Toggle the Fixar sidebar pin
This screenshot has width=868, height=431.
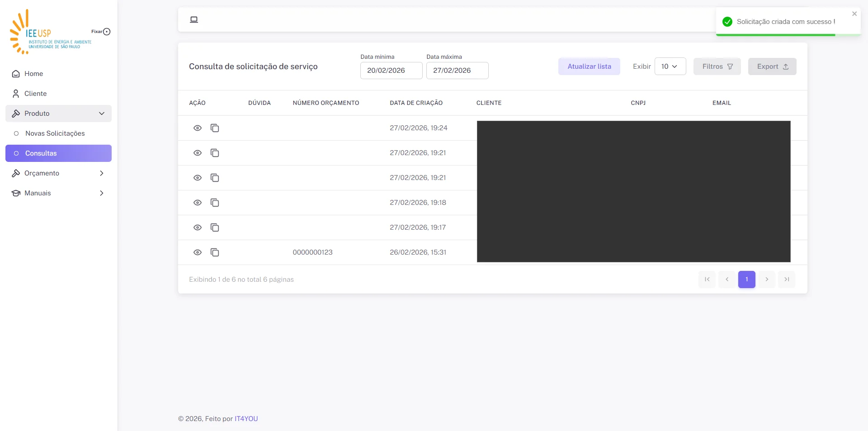coord(107,32)
